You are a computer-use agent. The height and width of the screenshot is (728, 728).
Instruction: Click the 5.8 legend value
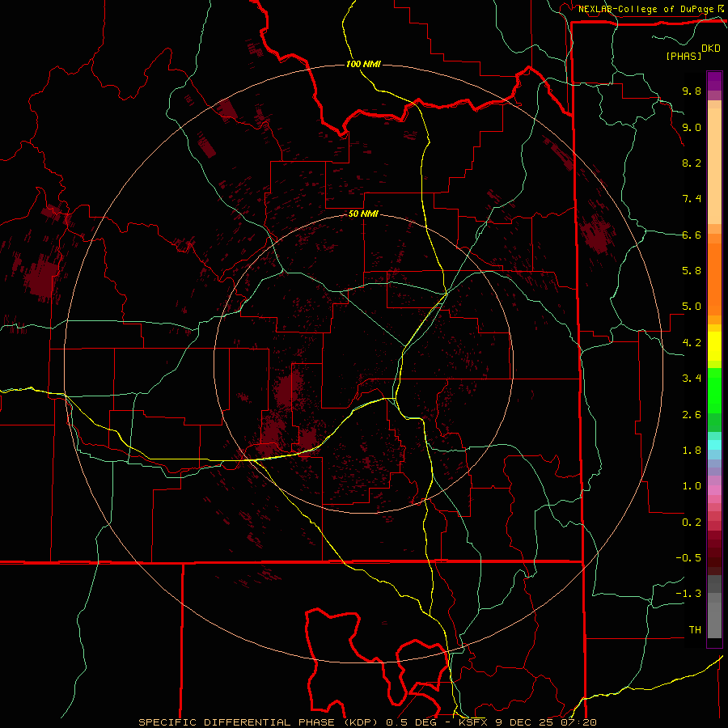pos(692,271)
